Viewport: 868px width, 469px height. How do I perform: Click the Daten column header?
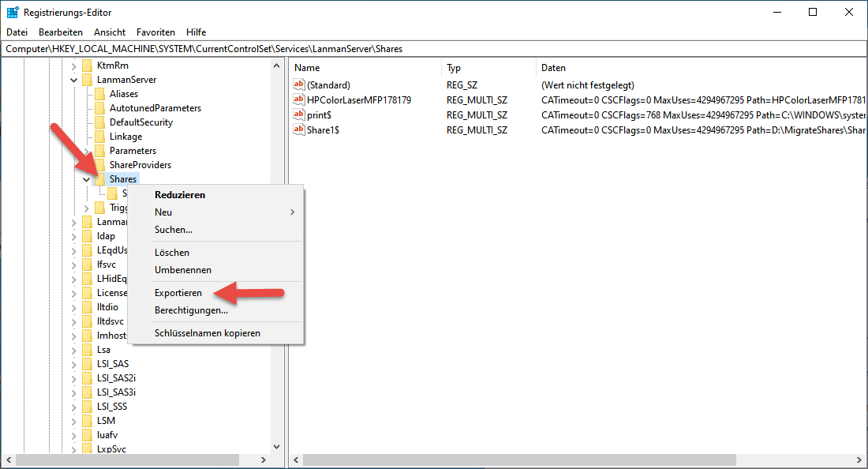pyautogui.click(x=552, y=68)
